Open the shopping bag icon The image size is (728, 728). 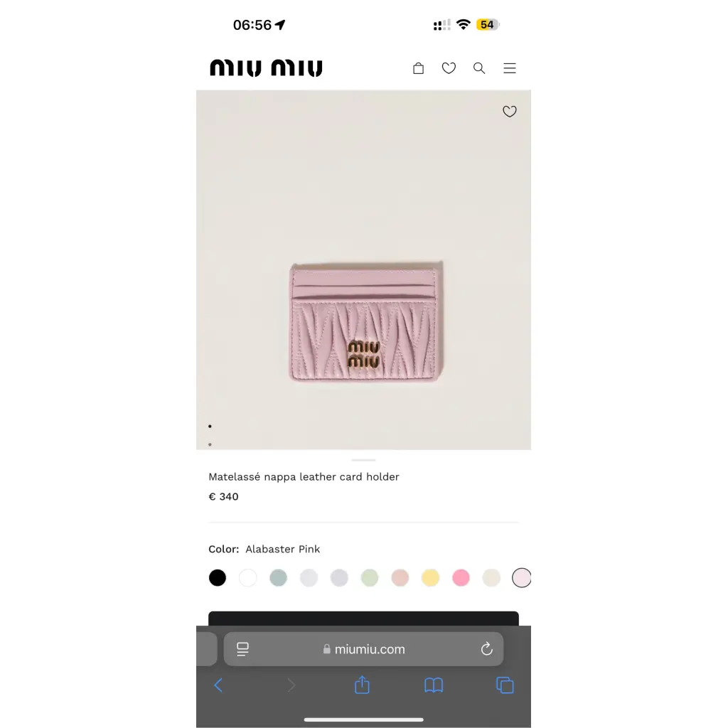pos(418,68)
